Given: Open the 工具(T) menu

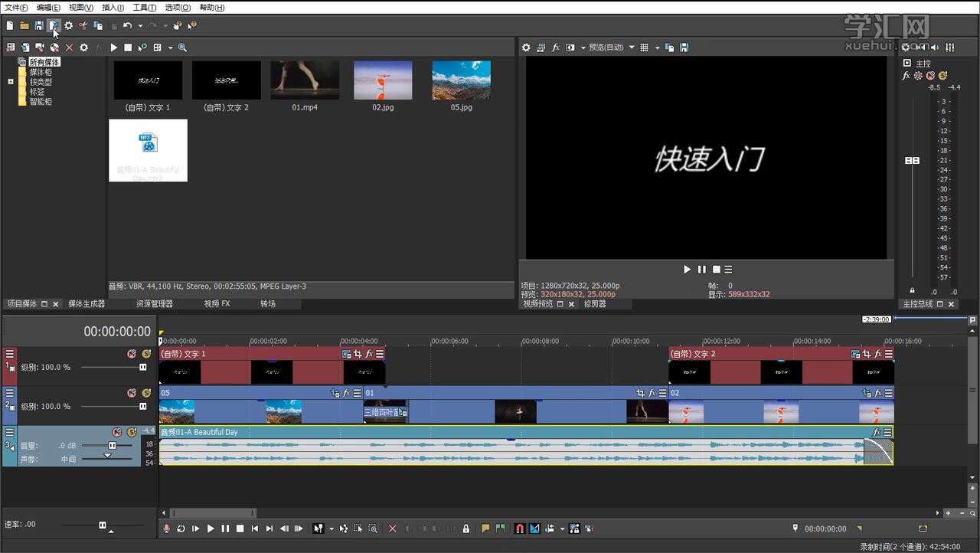Looking at the screenshot, I should point(145,8).
